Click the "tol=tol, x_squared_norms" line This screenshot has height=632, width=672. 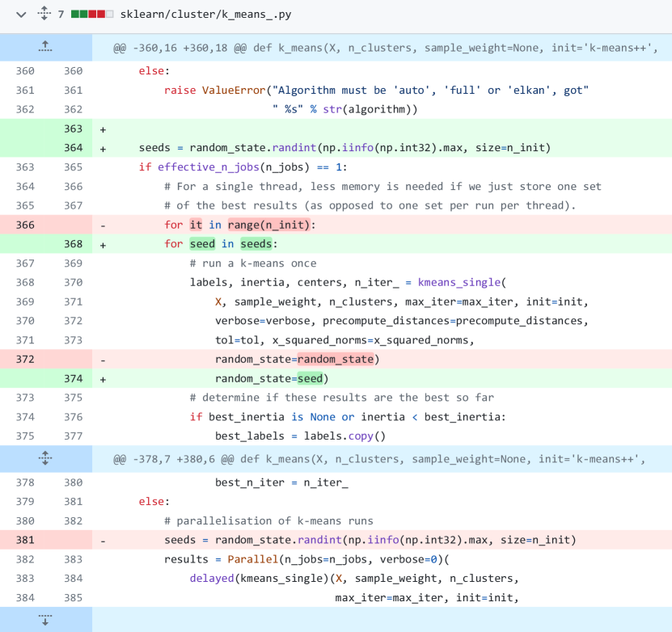pyautogui.click(x=344, y=340)
